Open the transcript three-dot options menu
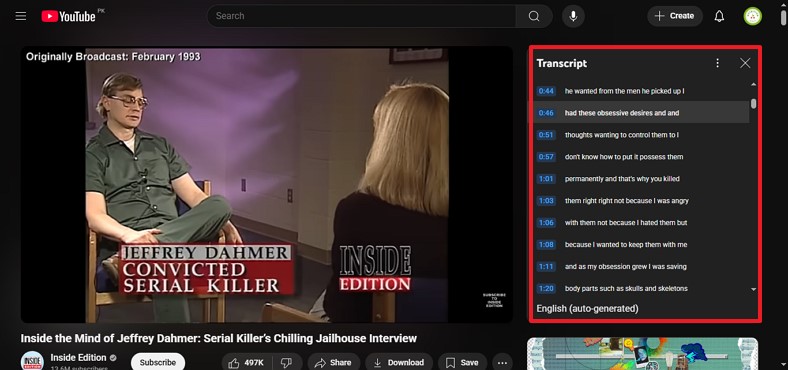 click(718, 63)
